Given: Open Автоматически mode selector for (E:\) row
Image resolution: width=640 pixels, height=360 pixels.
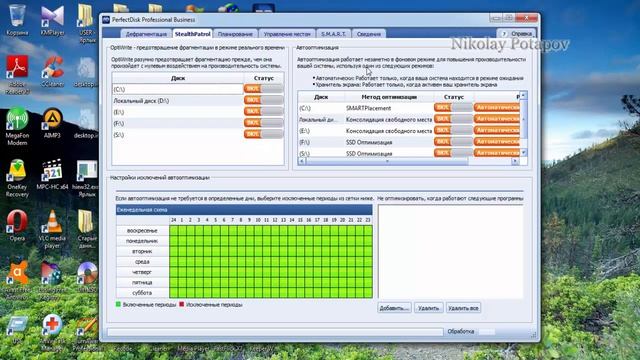Looking at the screenshot, I should (497, 130).
